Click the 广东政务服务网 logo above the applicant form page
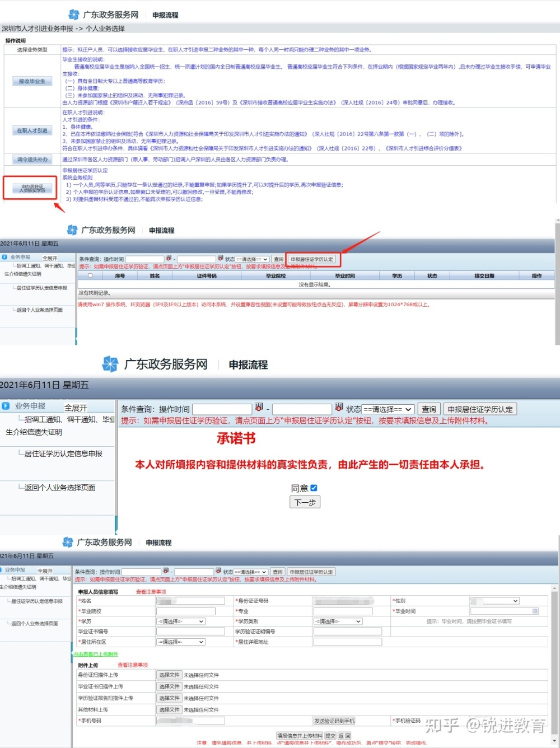The image size is (560, 748). click(97, 542)
